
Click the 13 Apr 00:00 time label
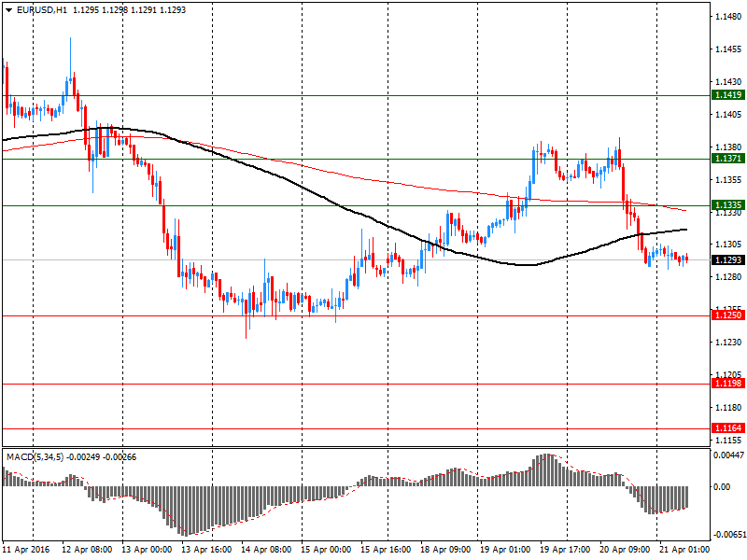click(147, 550)
